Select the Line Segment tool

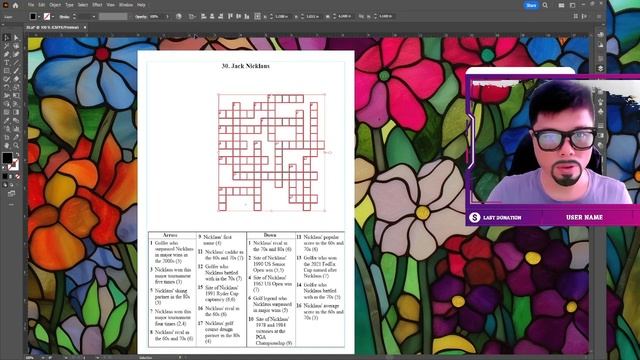pos(16,62)
